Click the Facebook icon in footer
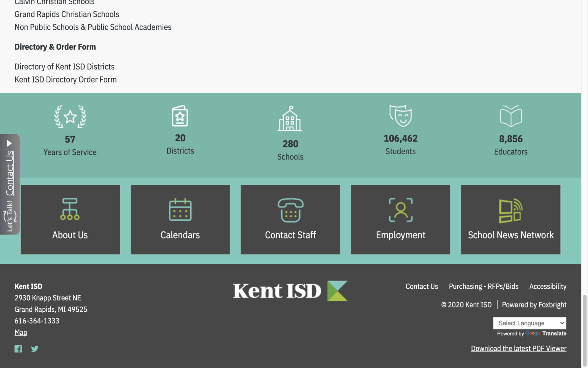588x368 pixels. (18, 349)
